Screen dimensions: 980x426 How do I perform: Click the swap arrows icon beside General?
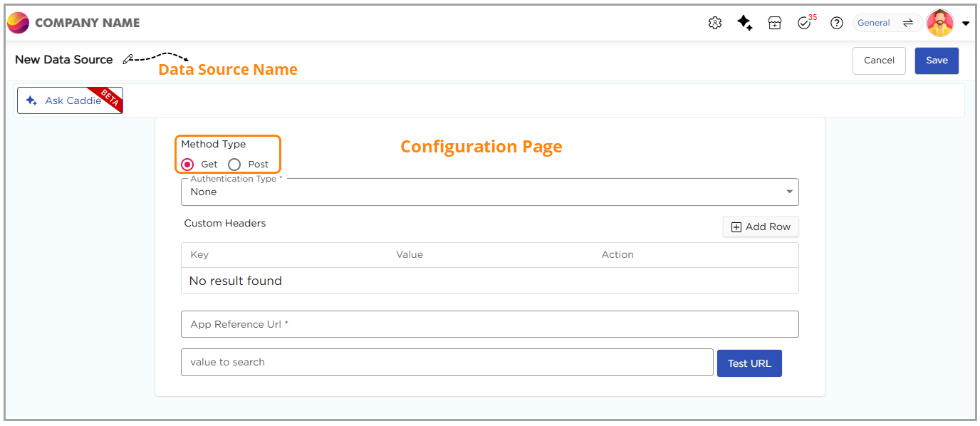click(908, 23)
